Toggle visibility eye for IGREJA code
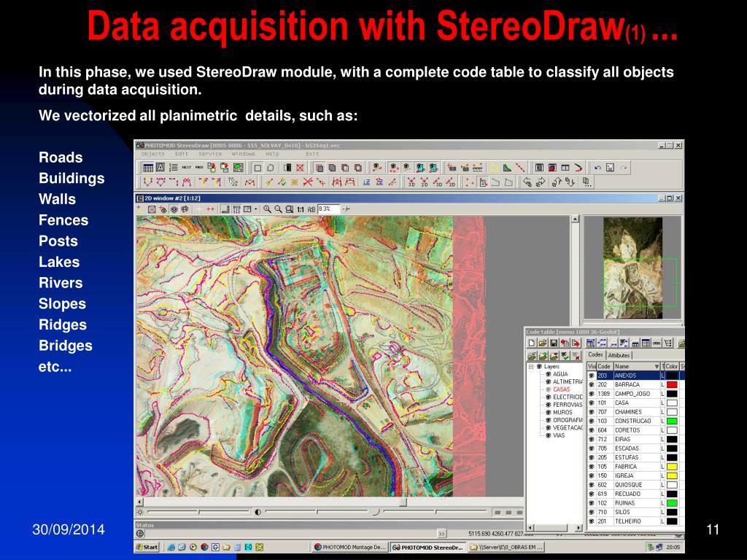This screenshot has width=747, height=560. (x=592, y=475)
